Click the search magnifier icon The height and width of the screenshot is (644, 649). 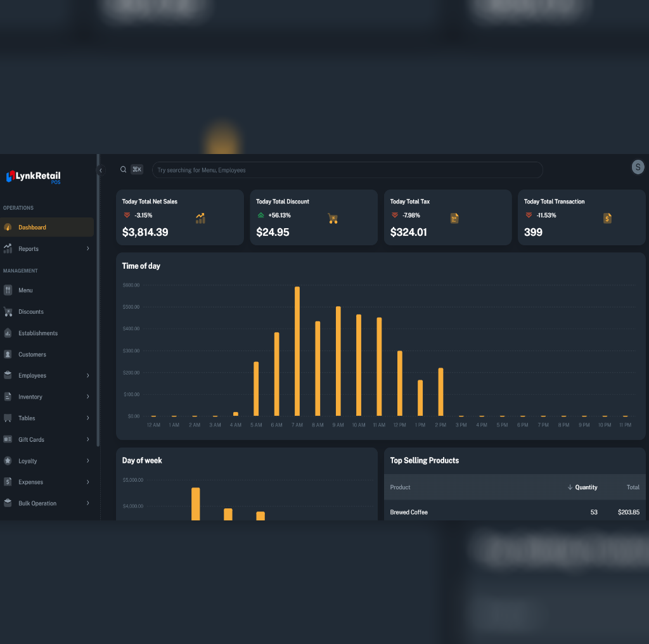point(124,169)
